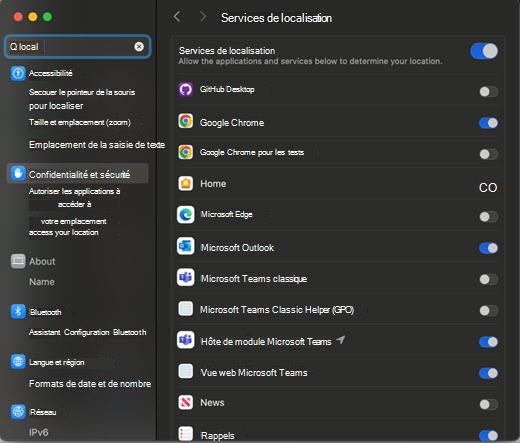Disable location for Vue web Microsoft Teams
The height and width of the screenshot is (443, 520).
pos(489,373)
